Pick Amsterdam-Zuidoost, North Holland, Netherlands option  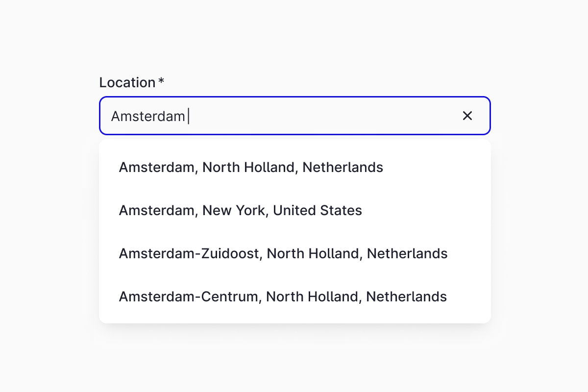pos(283,254)
